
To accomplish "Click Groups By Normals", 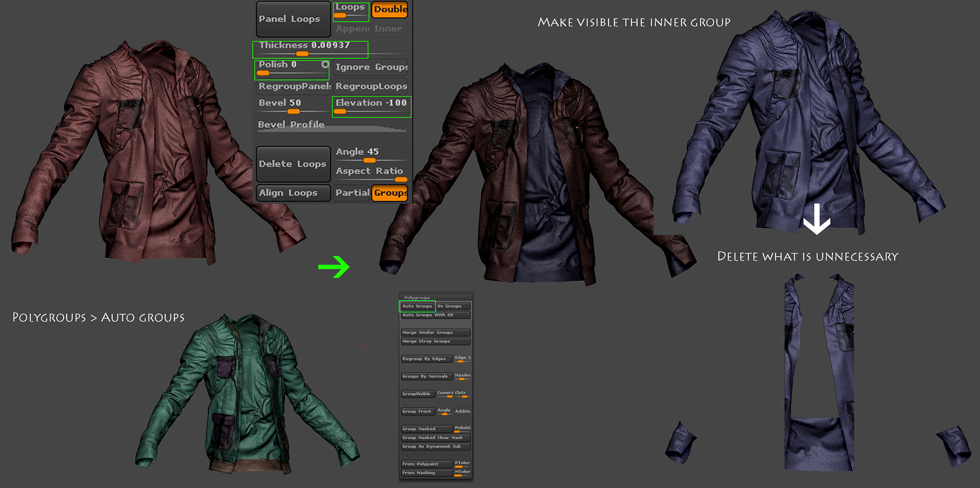I will 426,377.
